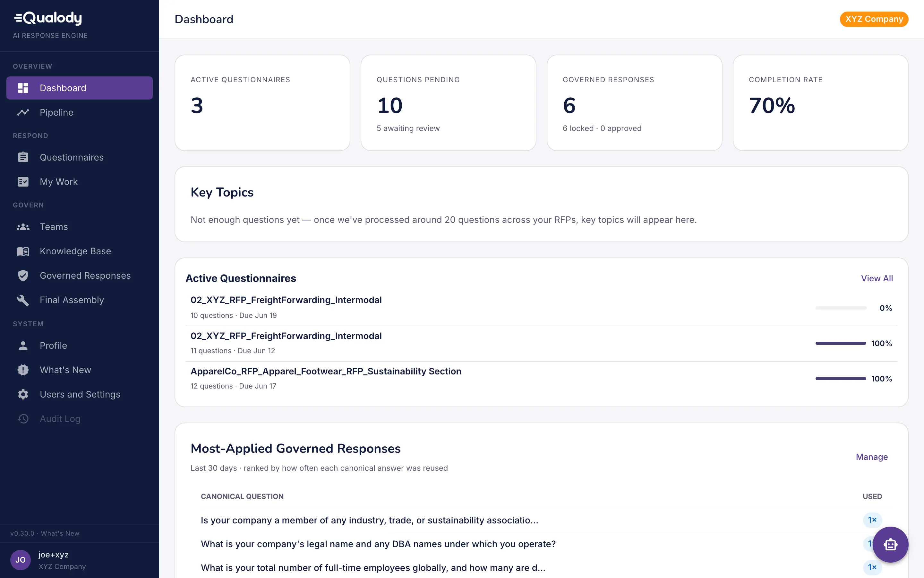Click the Governed Responses stat card

pos(634,103)
